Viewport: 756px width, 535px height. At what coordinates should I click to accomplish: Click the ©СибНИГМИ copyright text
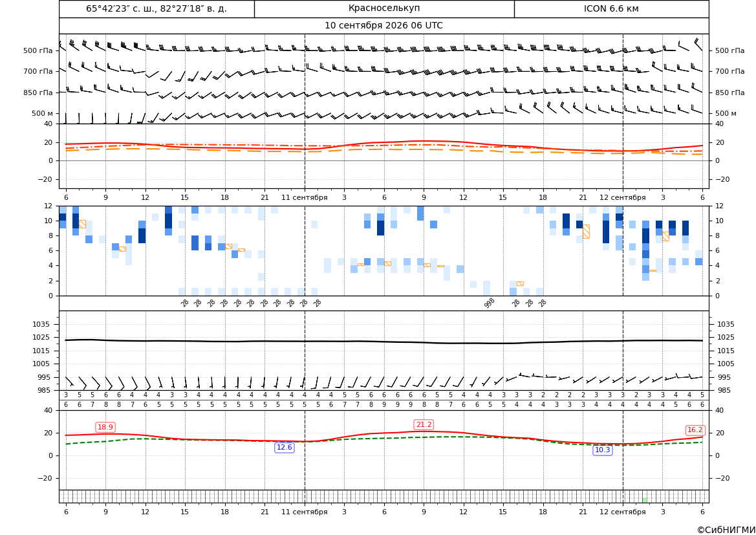(x=726, y=530)
